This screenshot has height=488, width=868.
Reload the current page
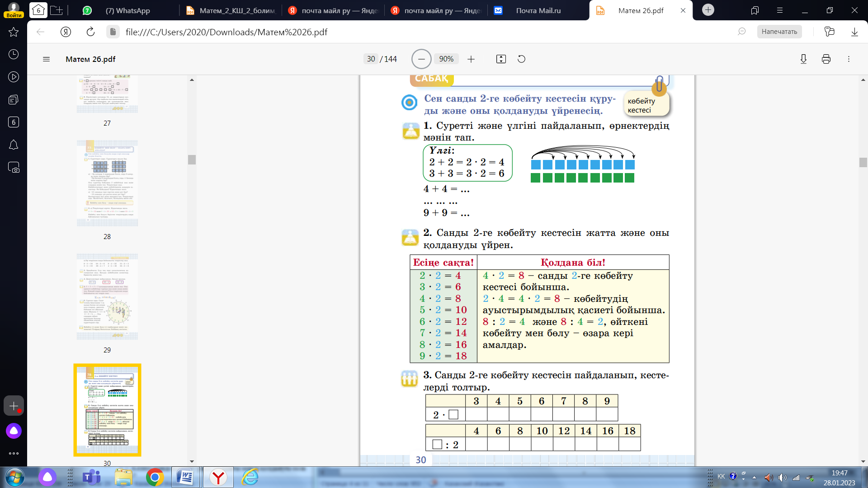click(x=90, y=32)
